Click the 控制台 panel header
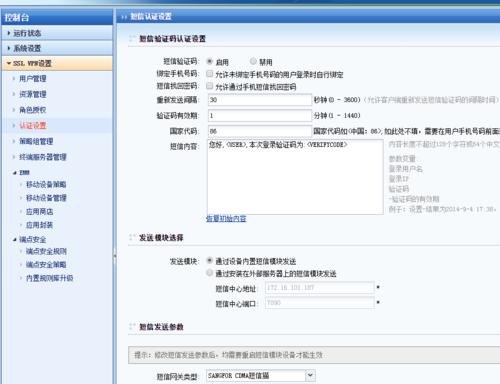The image size is (500, 384). [x=57, y=17]
